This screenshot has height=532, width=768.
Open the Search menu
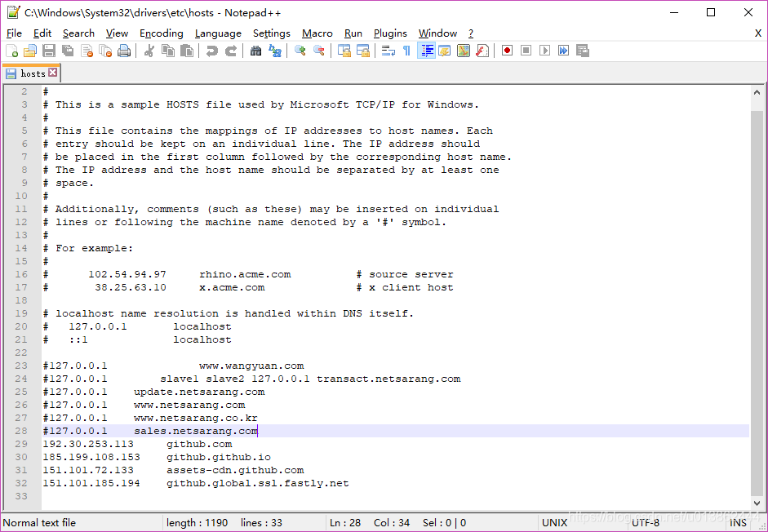pos(78,33)
